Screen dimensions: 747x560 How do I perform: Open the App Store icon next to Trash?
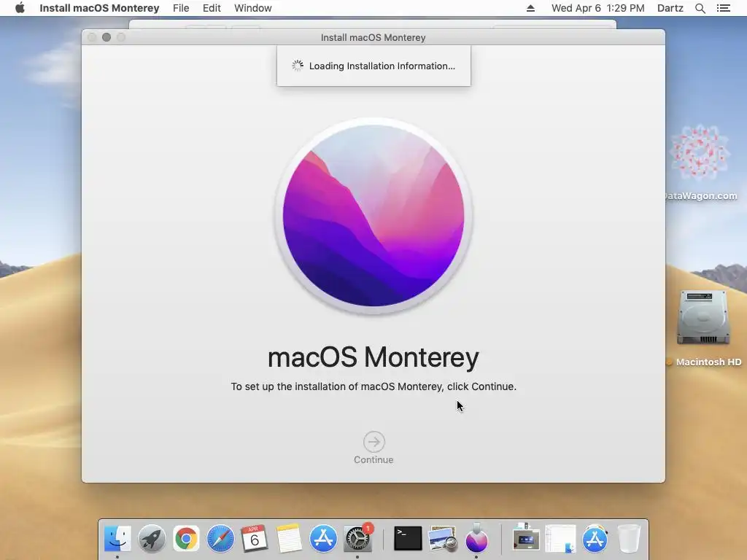tap(595, 539)
